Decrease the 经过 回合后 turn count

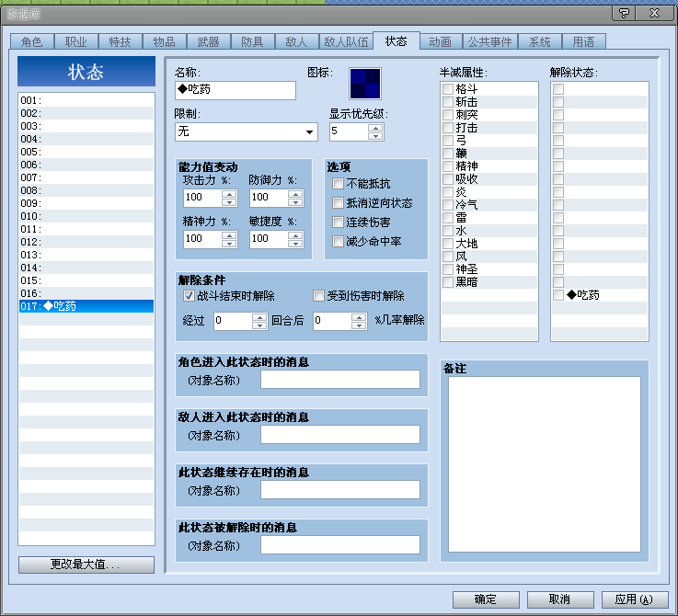(259, 325)
